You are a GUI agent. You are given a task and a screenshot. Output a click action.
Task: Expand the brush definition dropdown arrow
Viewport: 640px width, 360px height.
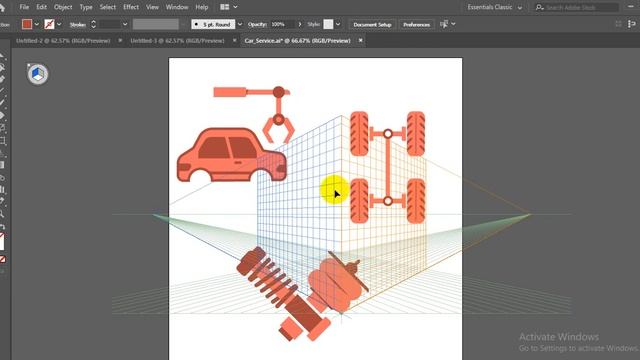(240, 24)
